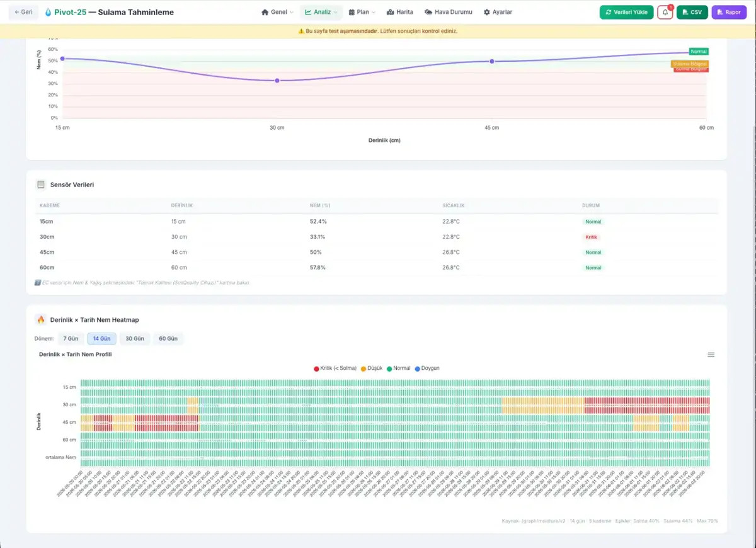Open the heatmap chart hamburger menu
The width and height of the screenshot is (756, 548).
711,355
